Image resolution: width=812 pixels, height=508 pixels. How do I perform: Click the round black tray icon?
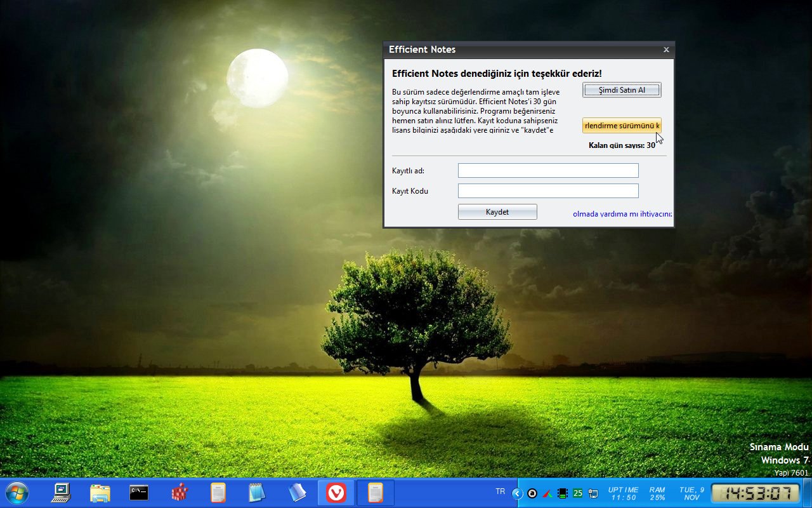coord(532,493)
